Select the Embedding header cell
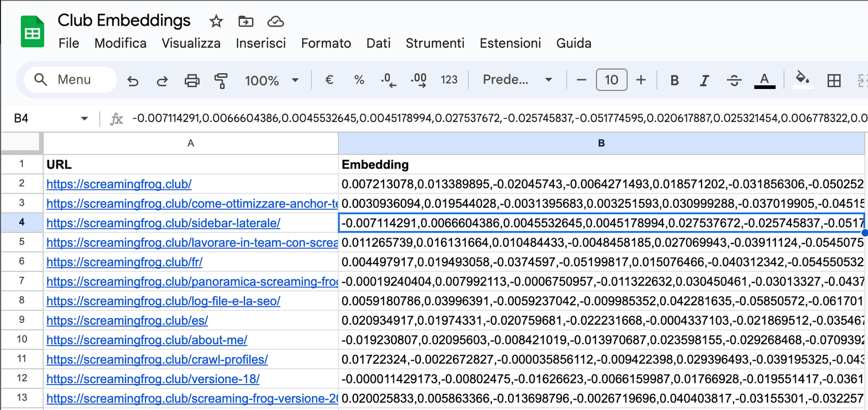This screenshot has height=410, width=868. coord(601,164)
